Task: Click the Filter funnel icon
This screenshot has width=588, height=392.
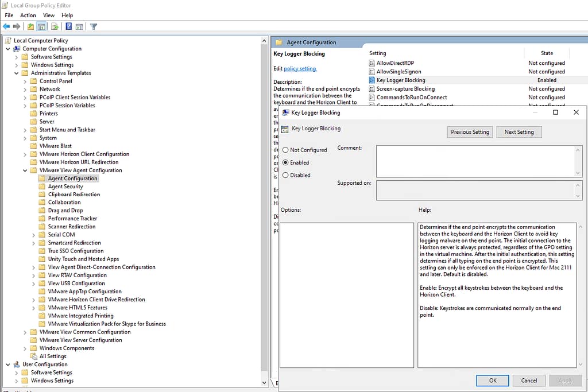Action: tap(94, 26)
